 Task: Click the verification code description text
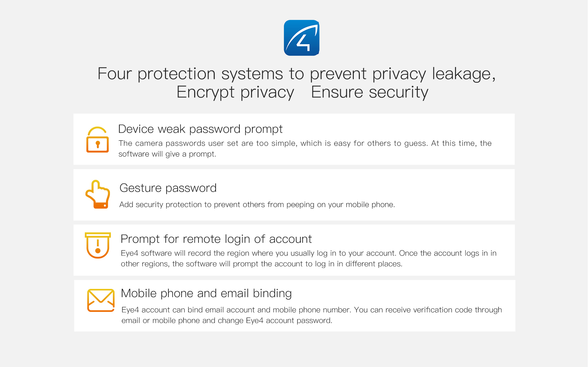pyautogui.click(x=312, y=315)
